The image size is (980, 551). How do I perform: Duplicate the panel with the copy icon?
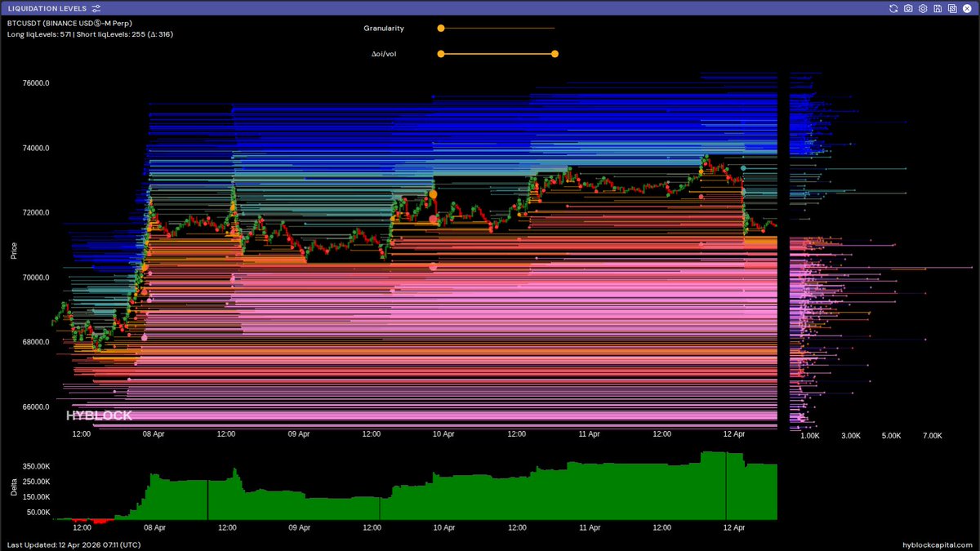point(952,8)
